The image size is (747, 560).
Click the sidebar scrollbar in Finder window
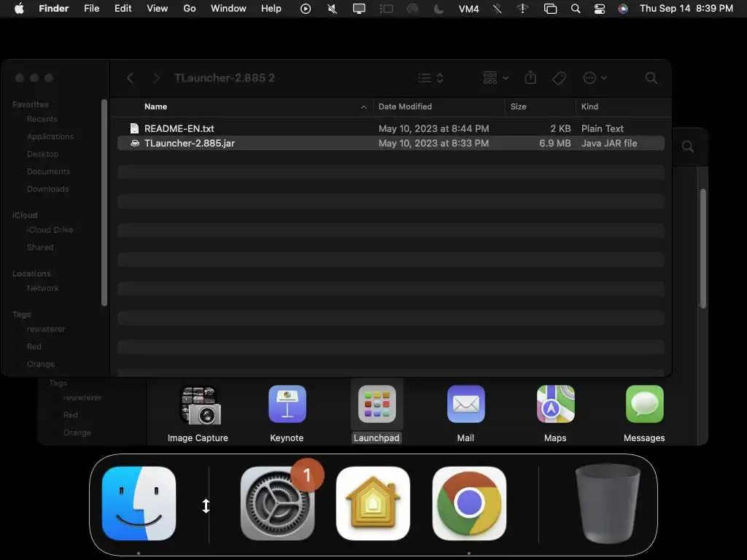pos(104,203)
